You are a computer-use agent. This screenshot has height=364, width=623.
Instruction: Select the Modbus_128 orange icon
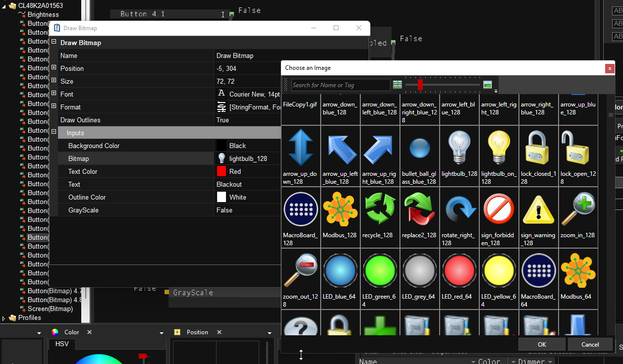point(340,209)
